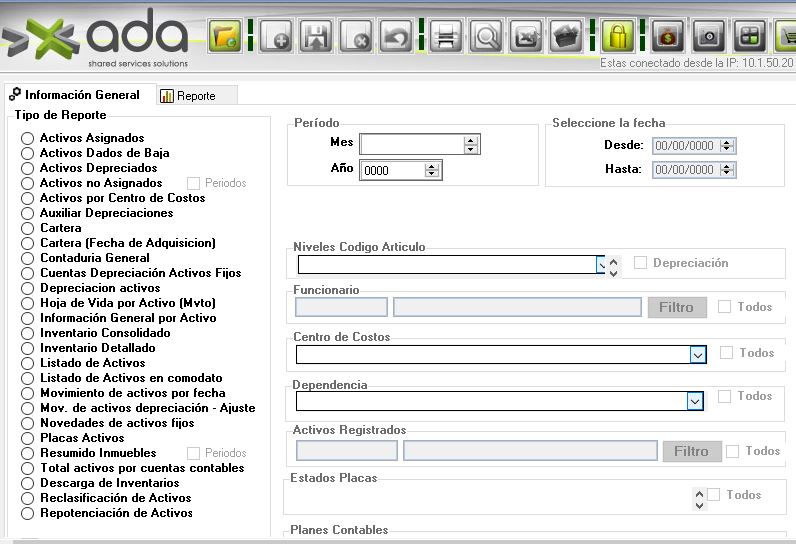Open the Dependencia dropdown list
The image size is (796, 544).
point(695,400)
